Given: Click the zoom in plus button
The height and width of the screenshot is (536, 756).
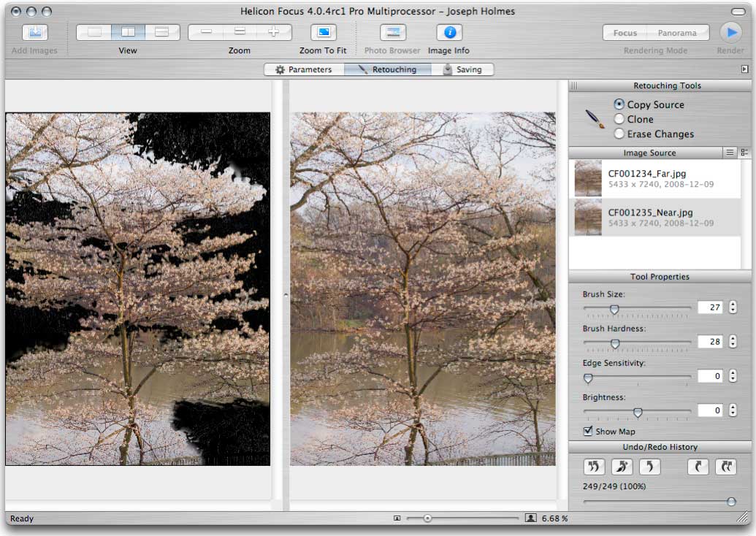Looking at the screenshot, I should [274, 32].
